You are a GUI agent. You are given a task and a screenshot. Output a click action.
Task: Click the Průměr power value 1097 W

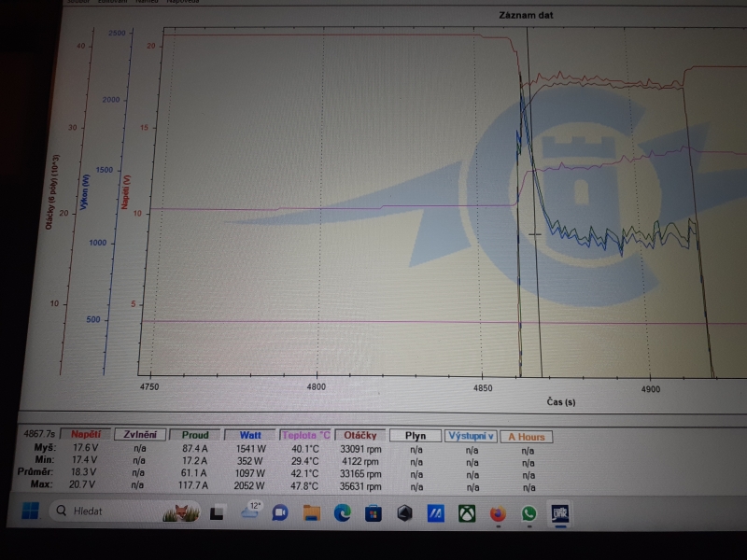(x=249, y=473)
